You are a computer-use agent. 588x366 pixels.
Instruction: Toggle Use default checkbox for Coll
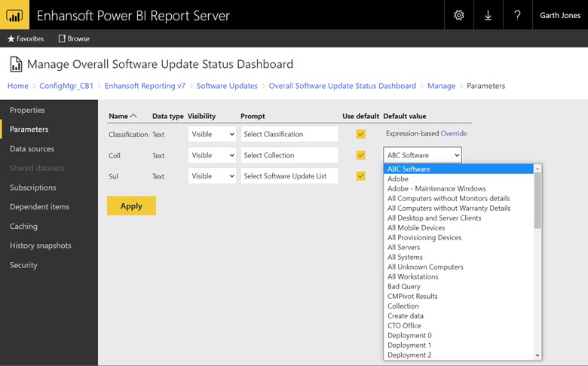[x=361, y=155]
